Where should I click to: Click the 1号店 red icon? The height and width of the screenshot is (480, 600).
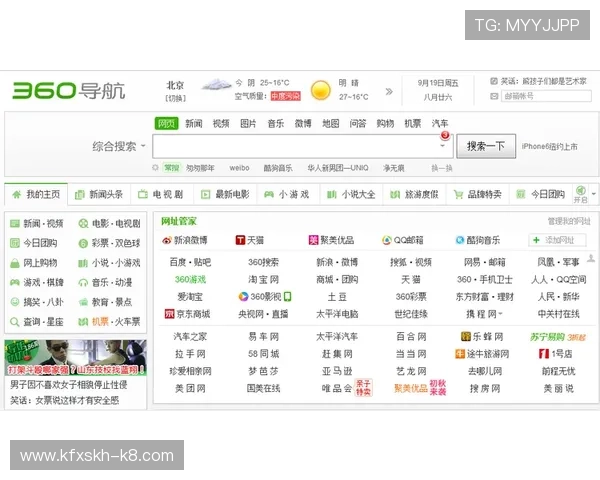[x=544, y=354]
